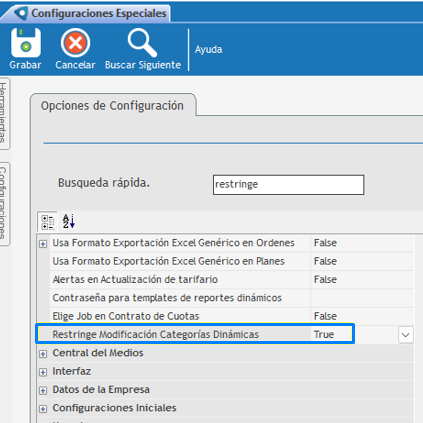
Task: Open the Configuraciones side tab
Action: 4,203
